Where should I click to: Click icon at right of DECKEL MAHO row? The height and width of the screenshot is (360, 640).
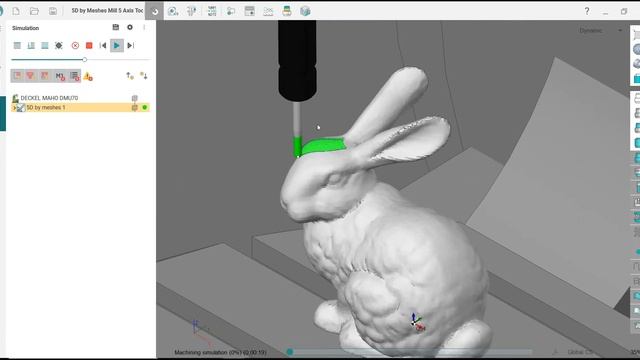[135, 98]
